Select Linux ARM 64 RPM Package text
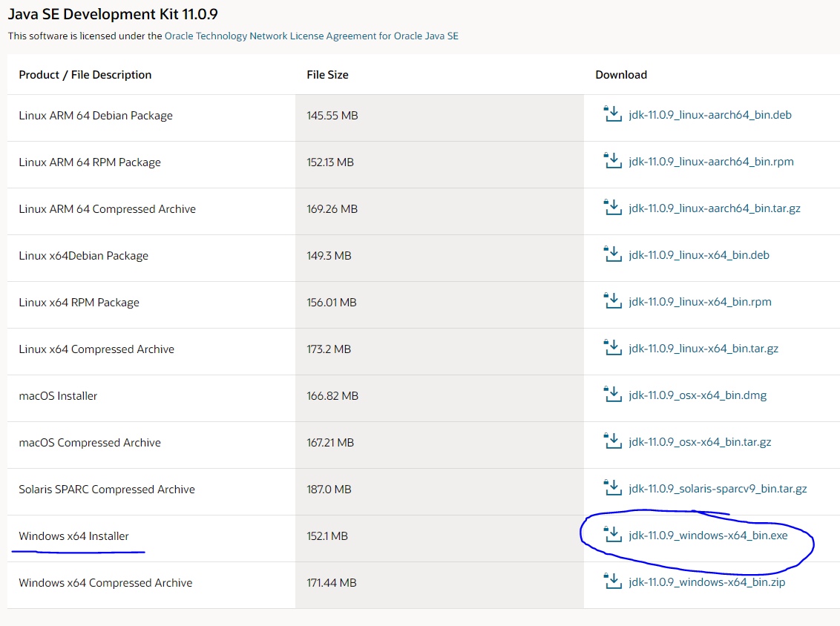The width and height of the screenshot is (840, 626). pos(90,162)
